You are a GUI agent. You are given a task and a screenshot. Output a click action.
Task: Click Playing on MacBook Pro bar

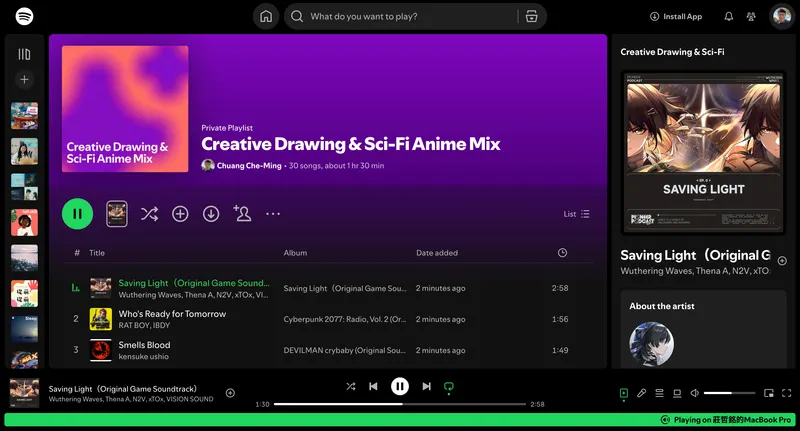(x=399, y=420)
